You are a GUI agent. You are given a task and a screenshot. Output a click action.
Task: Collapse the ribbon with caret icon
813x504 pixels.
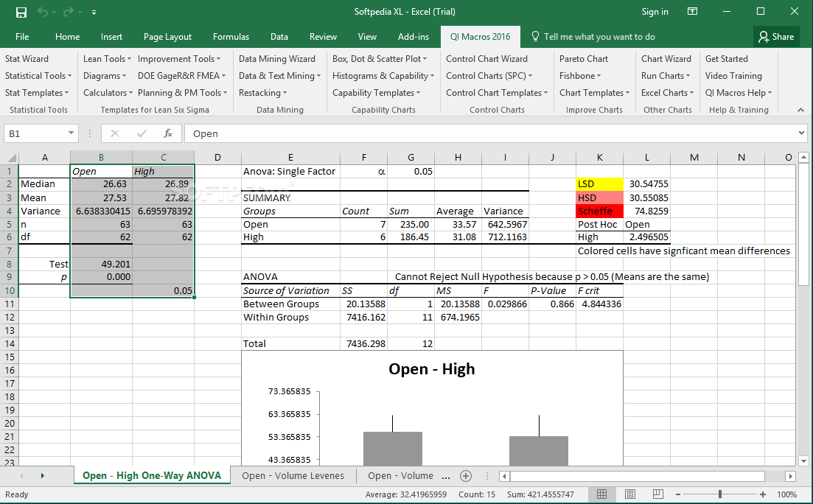click(801, 110)
